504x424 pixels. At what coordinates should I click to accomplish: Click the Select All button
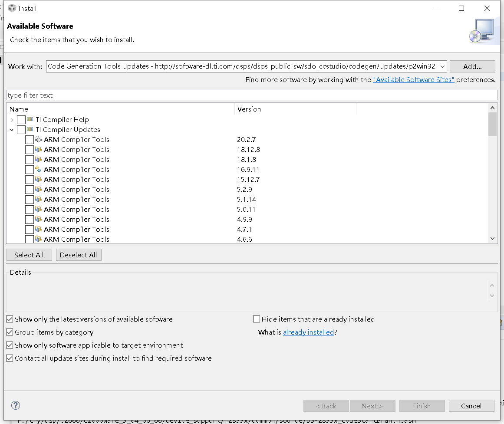coord(29,255)
